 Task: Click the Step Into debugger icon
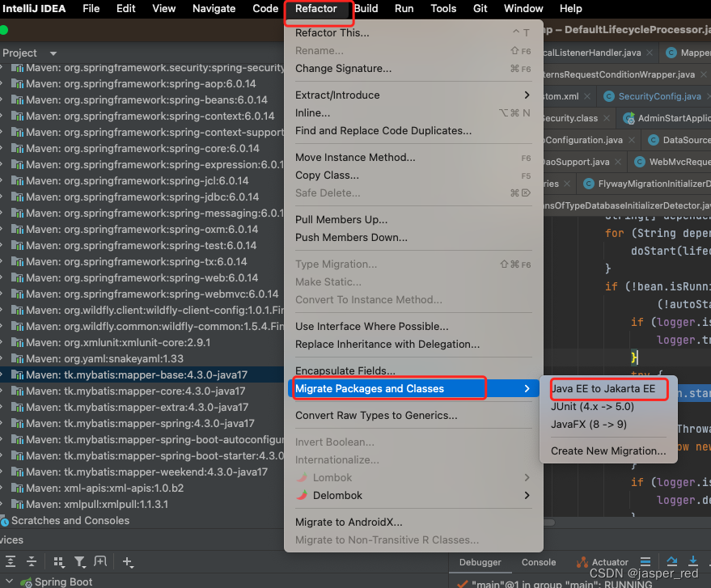coord(693,561)
